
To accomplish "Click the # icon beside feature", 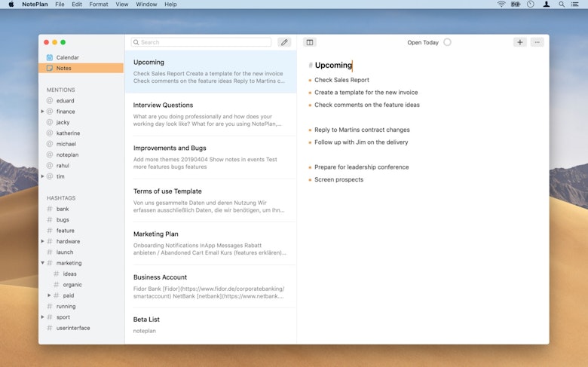I will click(50, 231).
